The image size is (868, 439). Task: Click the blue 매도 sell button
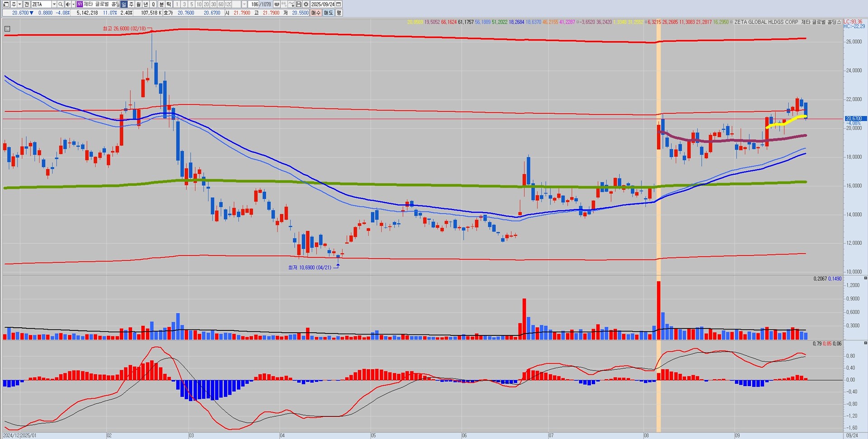point(328,13)
